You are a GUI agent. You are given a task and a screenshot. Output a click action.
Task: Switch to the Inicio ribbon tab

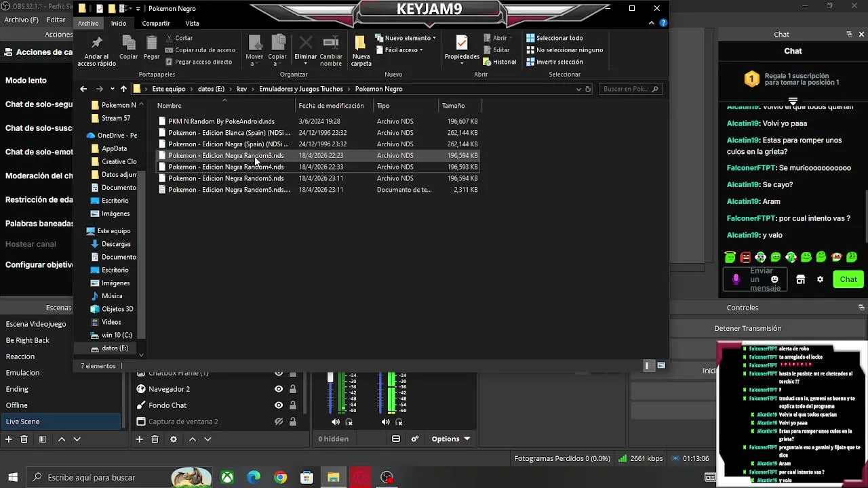pos(119,23)
